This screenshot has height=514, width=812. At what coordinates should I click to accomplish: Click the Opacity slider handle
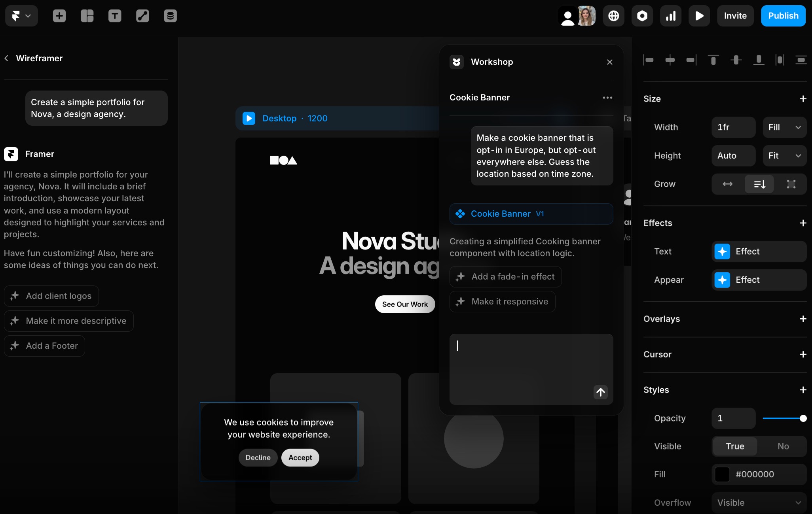(803, 418)
